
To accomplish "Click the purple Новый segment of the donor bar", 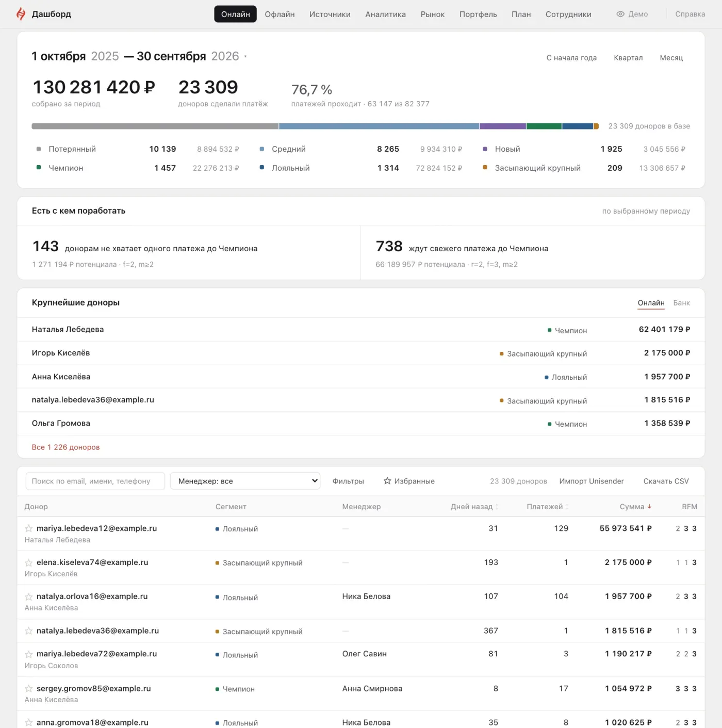I will [x=503, y=126].
